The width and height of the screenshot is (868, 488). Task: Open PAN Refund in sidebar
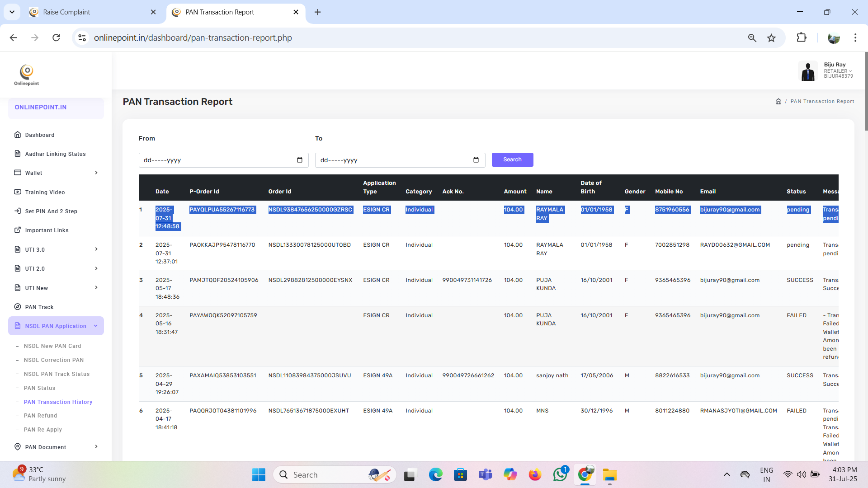click(40, 416)
